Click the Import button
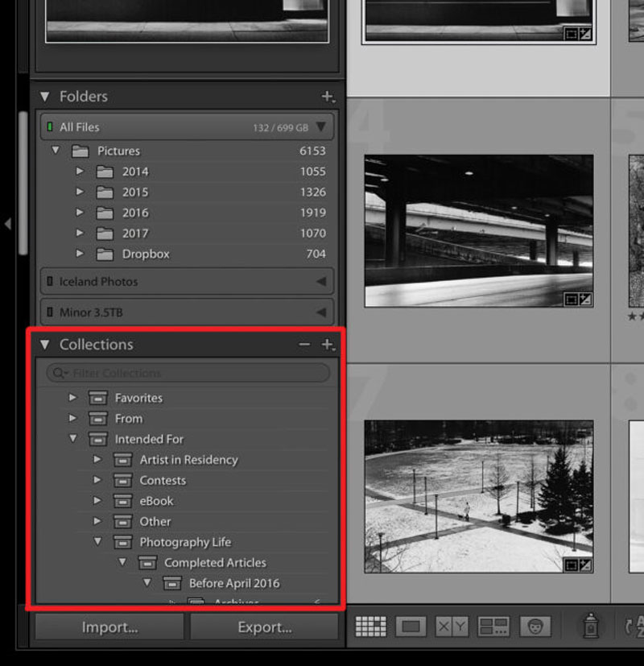The height and width of the screenshot is (666, 644). 109,627
